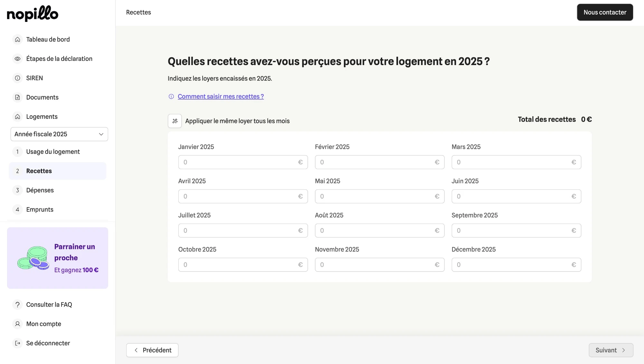Go to step 3 Dépenses
Screen dimensions: 644x364
tap(40, 190)
